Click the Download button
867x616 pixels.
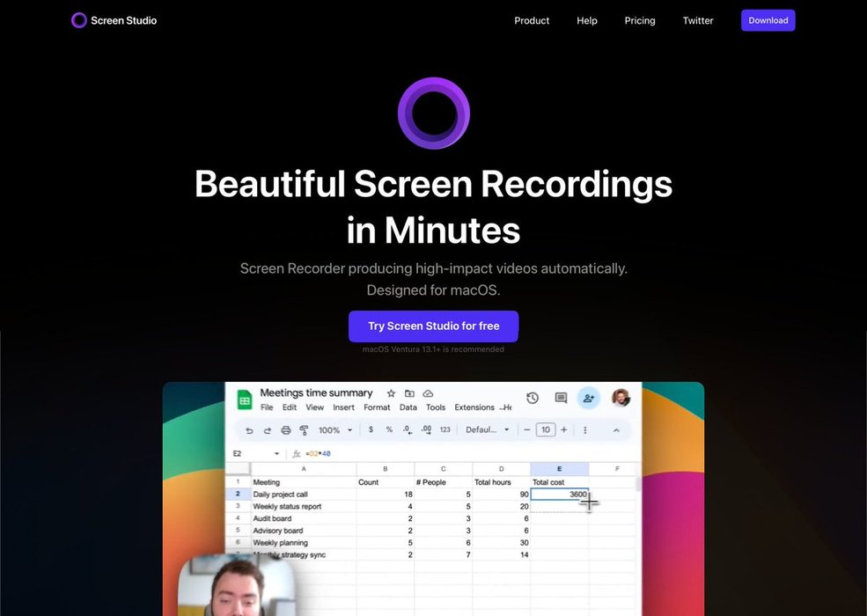[768, 20]
